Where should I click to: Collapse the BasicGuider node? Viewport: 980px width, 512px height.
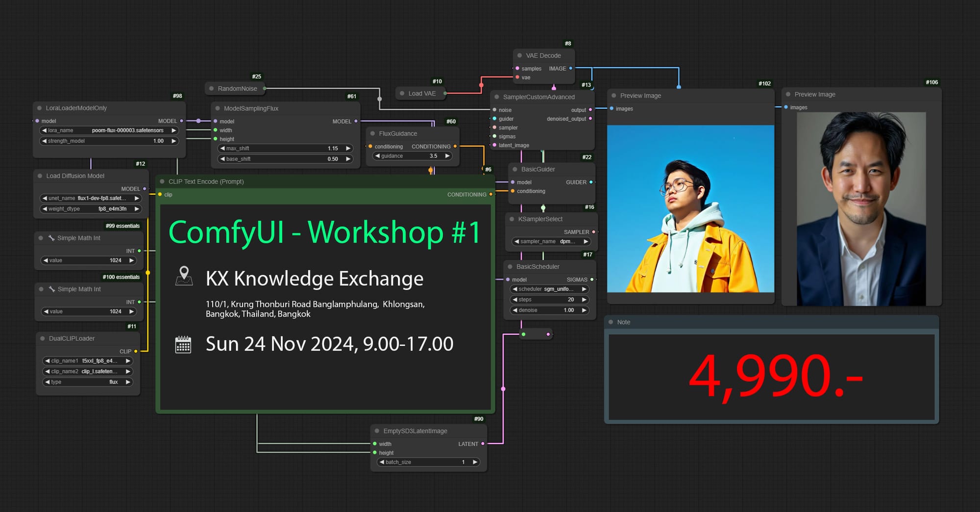click(515, 169)
